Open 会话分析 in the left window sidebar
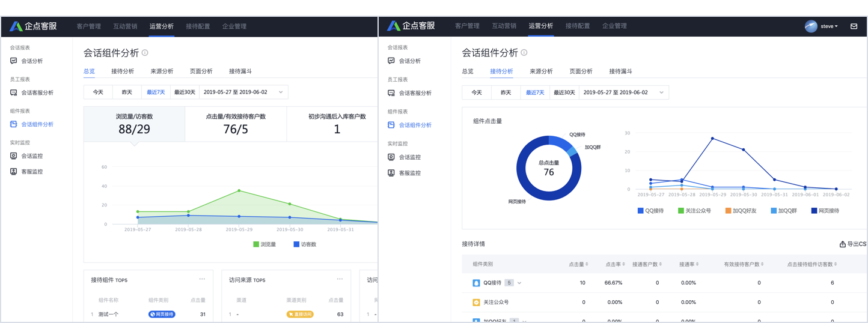Screen dimensions: 868x323 [26, 61]
